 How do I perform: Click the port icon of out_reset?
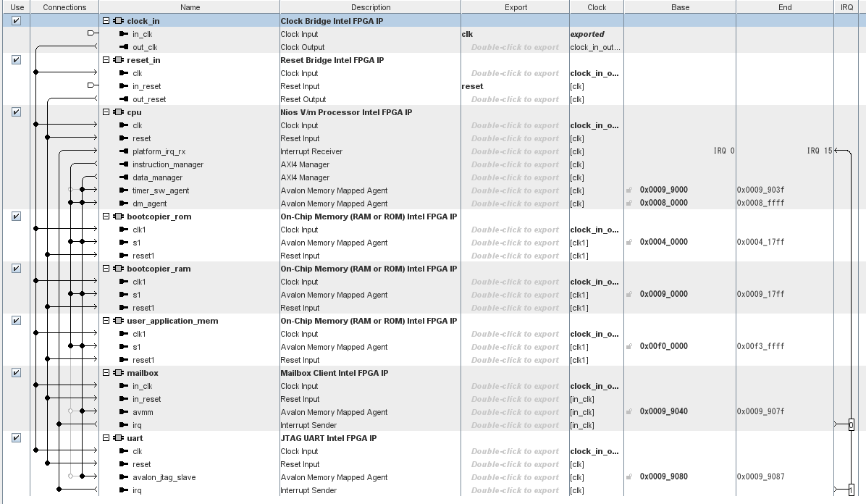125,99
